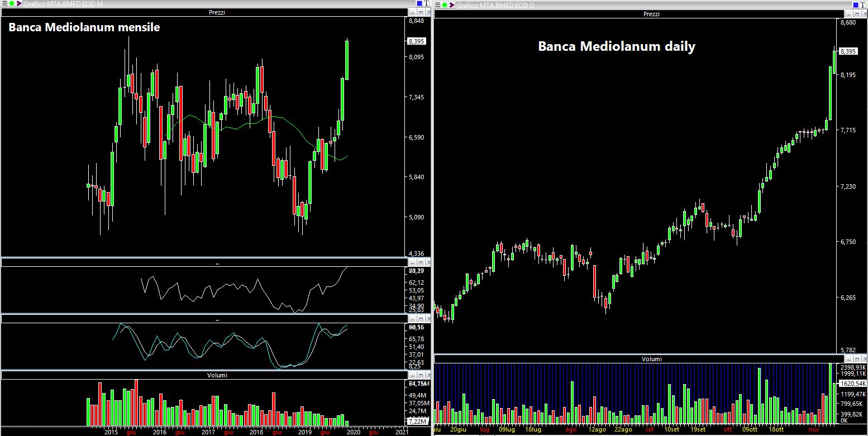Click the 2020 label on monthly time axis
Image resolution: width=868 pixels, height=436 pixels.
coord(354,432)
